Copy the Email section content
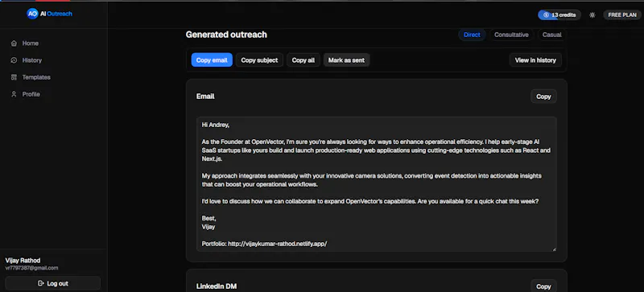Image resolution: width=644 pixels, height=292 pixels. [x=543, y=97]
